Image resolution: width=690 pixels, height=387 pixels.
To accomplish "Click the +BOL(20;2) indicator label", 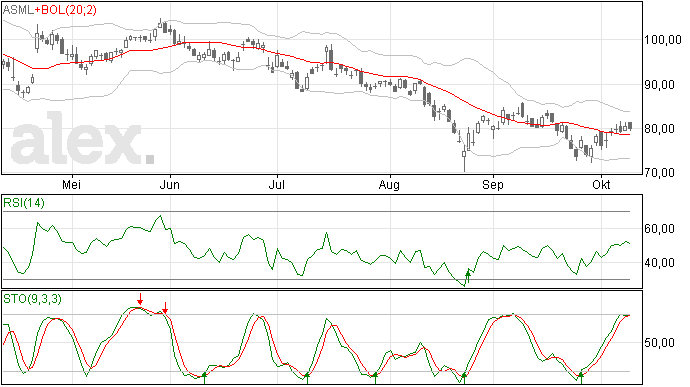I will (66, 10).
